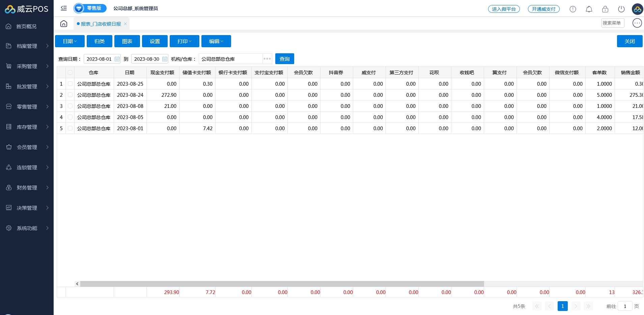Collapse the sidebar using the menu fold icon
Image resolution: width=644 pixels, height=315 pixels.
(64, 8)
